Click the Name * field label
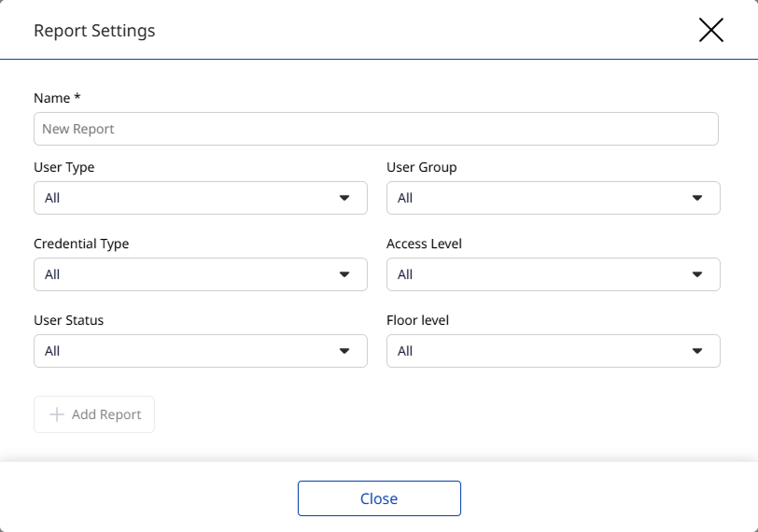Screen dimensions: 758x532 tap(57, 98)
